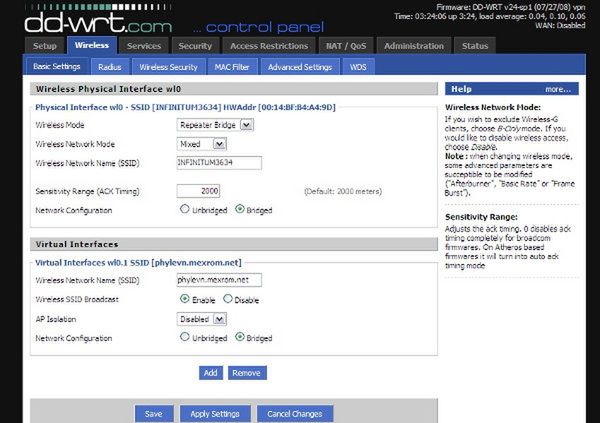Viewport: 600px width, 423px height.
Task: Open the Wireless Security sub-tab
Action: click(x=168, y=67)
